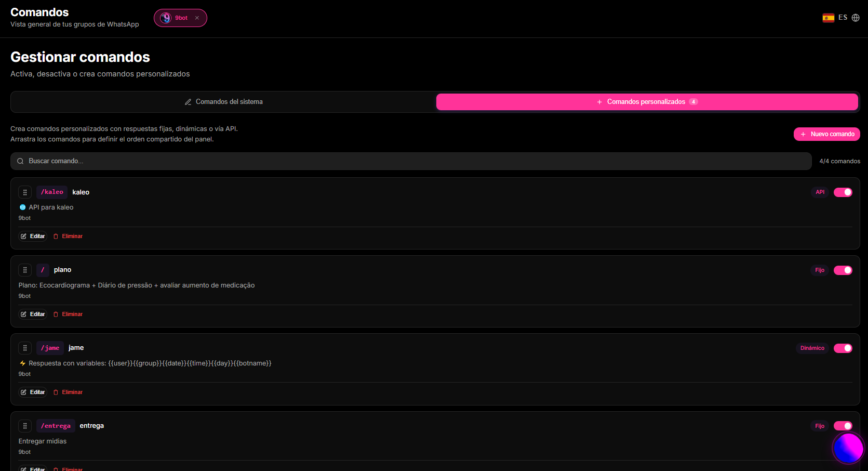This screenshot has width=868, height=471.
Task: Edit the kaleo command
Action: (33, 236)
